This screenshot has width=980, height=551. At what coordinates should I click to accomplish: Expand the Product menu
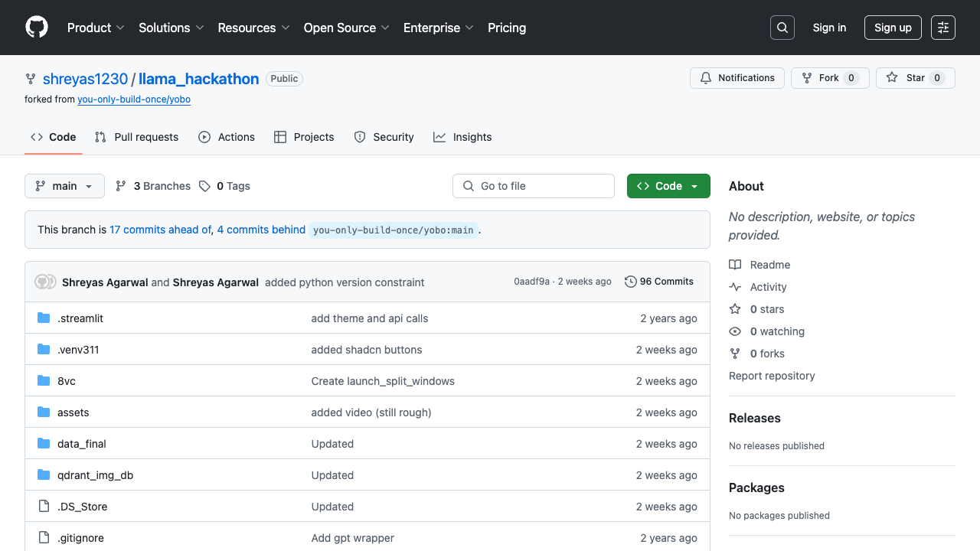(x=96, y=28)
